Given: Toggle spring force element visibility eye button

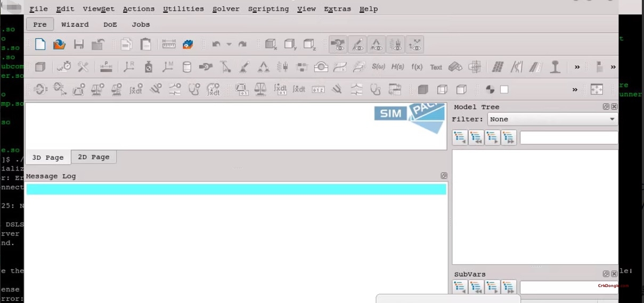Looking at the screenshot, I should [396, 45].
